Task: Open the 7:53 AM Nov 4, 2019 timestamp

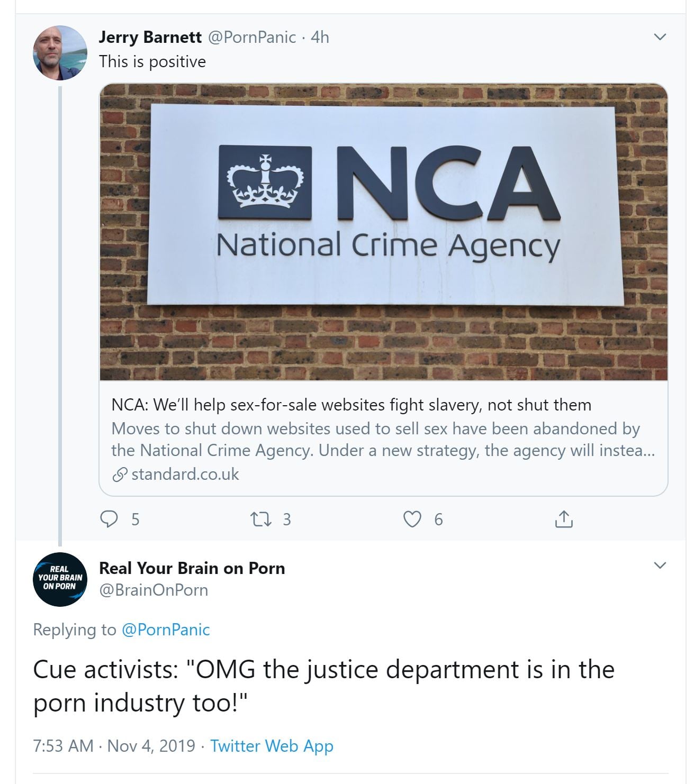Action: point(114,746)
